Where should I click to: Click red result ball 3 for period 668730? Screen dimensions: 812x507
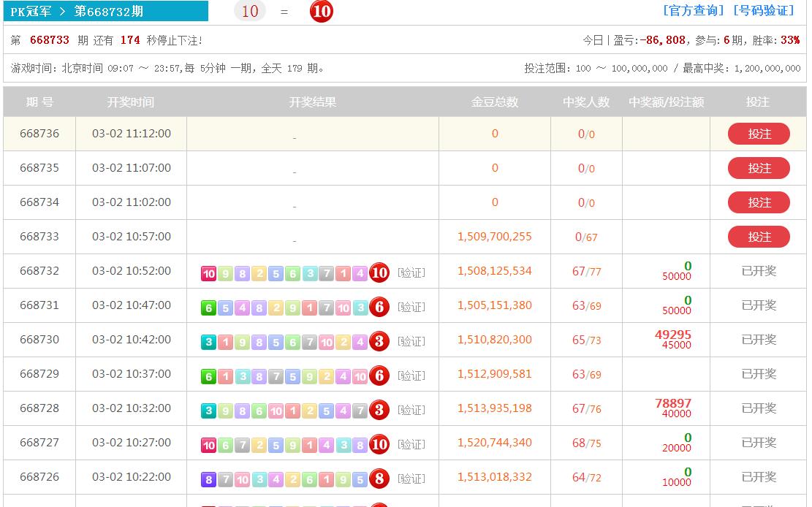coord(379,341)
